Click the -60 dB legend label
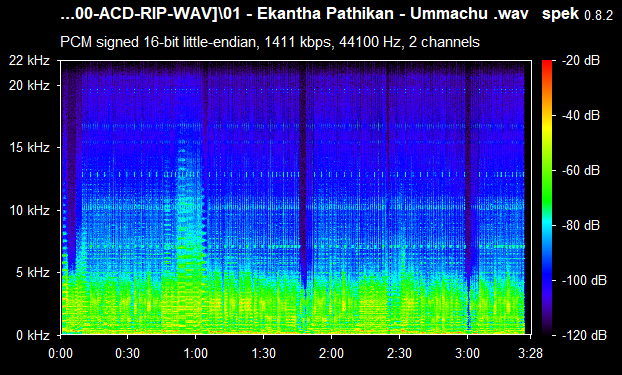The image size is (622, 375). point(581,170)
